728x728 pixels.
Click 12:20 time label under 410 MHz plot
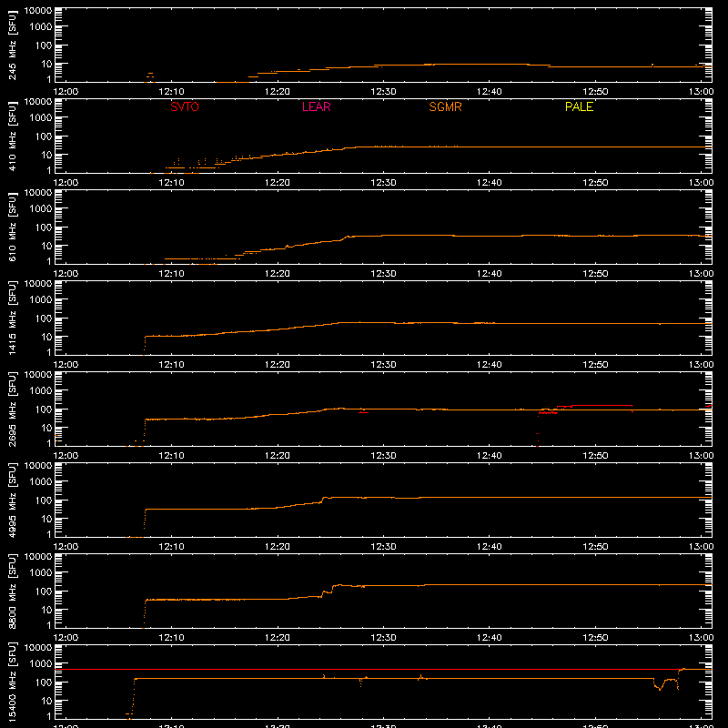click(x=278, y=183)
